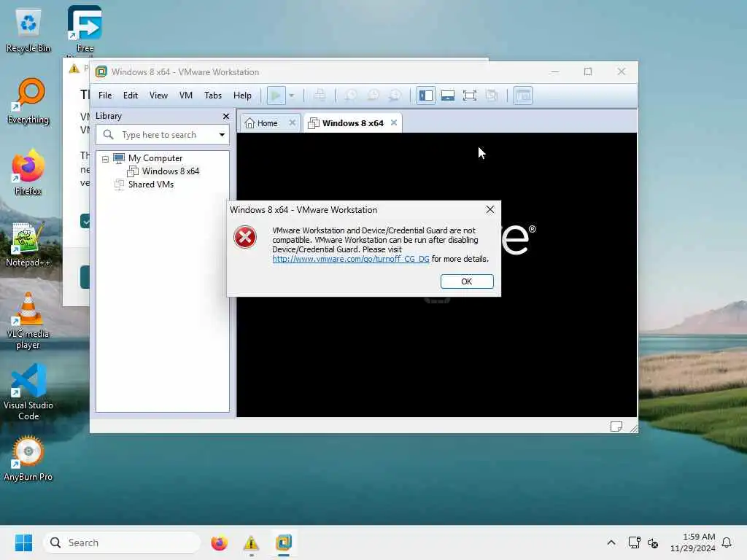Click the warning sign taskbar icon
This screenshot has height=560, width=747.
(251, 542)
